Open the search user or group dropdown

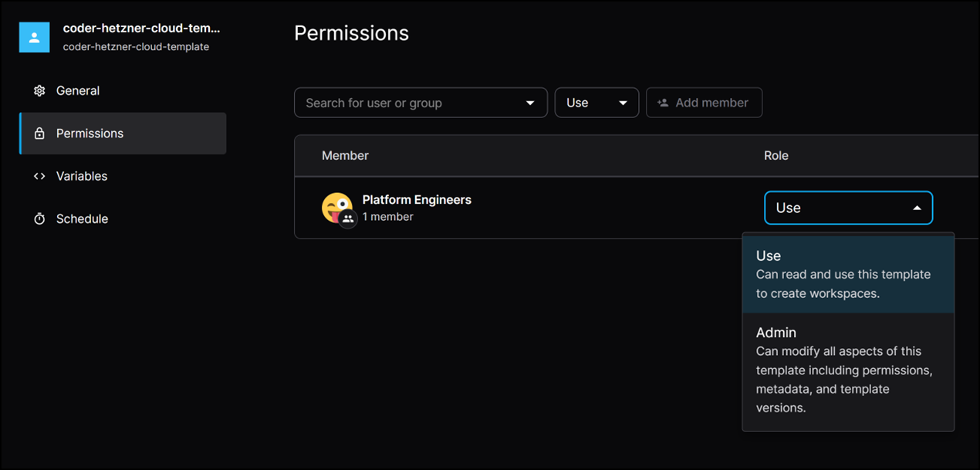pos(530,102)
